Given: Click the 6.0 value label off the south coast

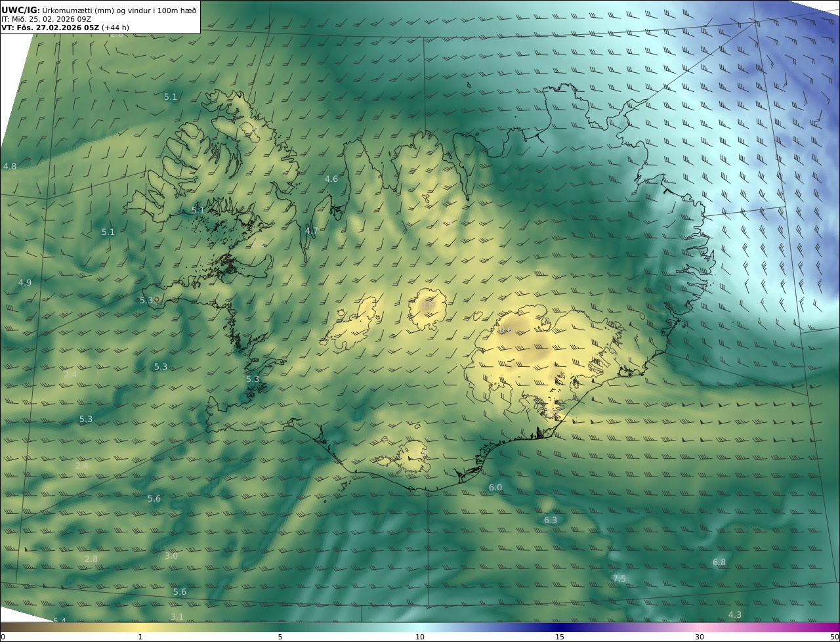Looking at the screenshot, I should point(495,487).
